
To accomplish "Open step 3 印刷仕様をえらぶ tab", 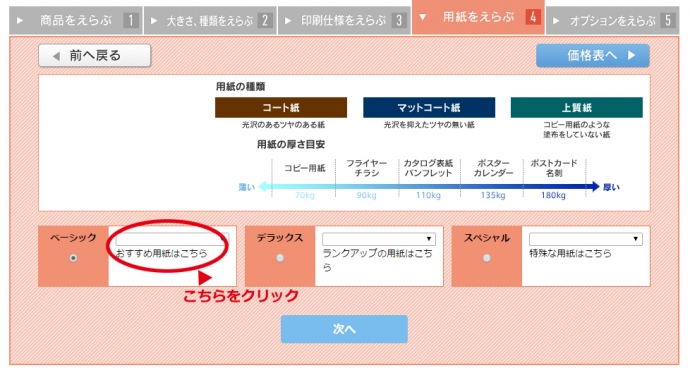I will click(344, 20).
